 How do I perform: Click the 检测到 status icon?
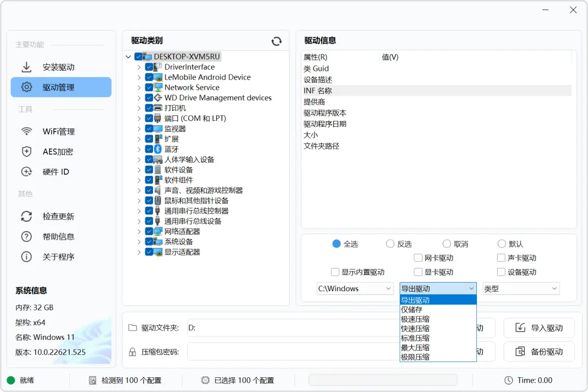tap(92, 381)
